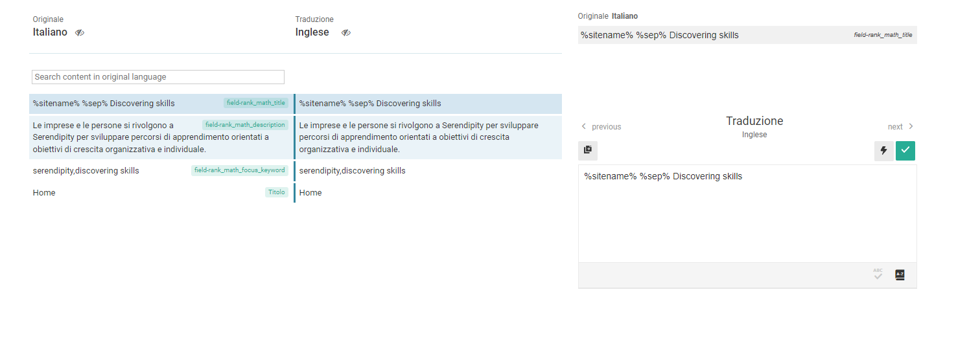Confirm translation with green checkmark button
The width and height of the screenshot is (980, 358).
point(905,151)
